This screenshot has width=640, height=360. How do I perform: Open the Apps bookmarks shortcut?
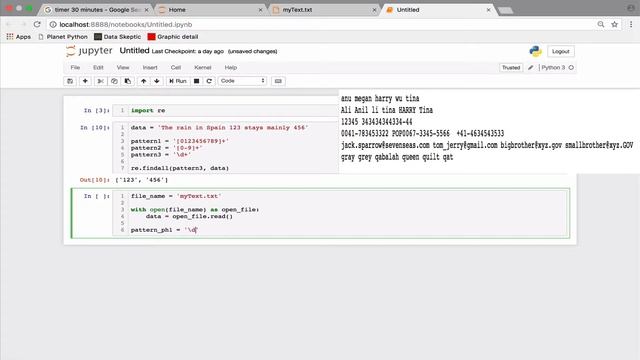[x=19, y=37]
